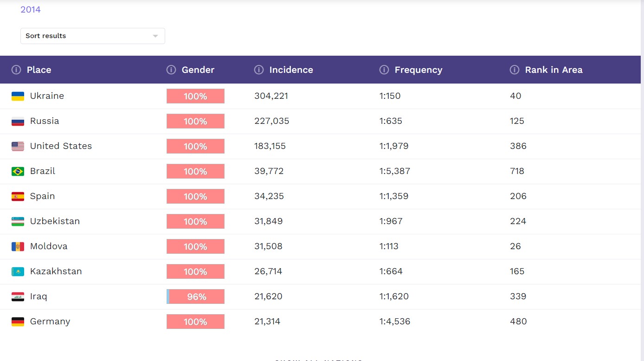
Task: Click the Brazil flag icon
Action: [18, 171]
